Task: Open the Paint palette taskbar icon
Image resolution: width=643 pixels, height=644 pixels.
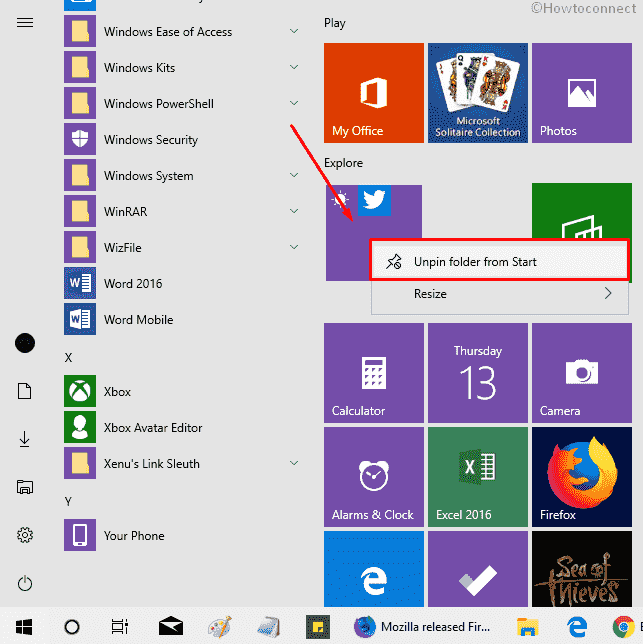Action: pyautogui.click(x=220, y=627)
